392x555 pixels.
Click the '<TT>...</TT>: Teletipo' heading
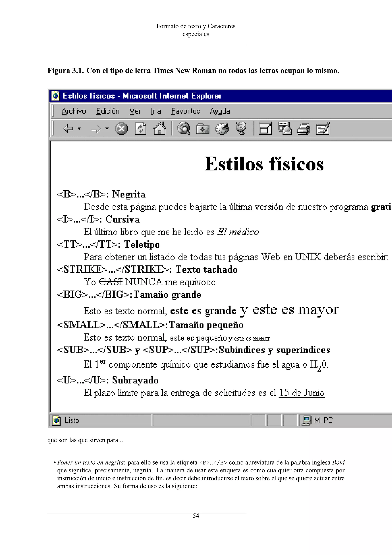click(x=108, y=244)
